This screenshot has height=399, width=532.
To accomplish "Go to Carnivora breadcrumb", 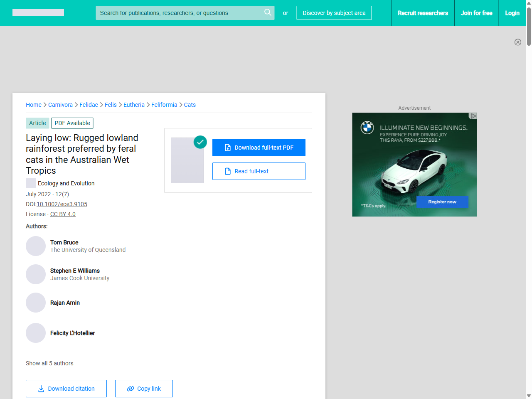I will (x=60, y=105).
